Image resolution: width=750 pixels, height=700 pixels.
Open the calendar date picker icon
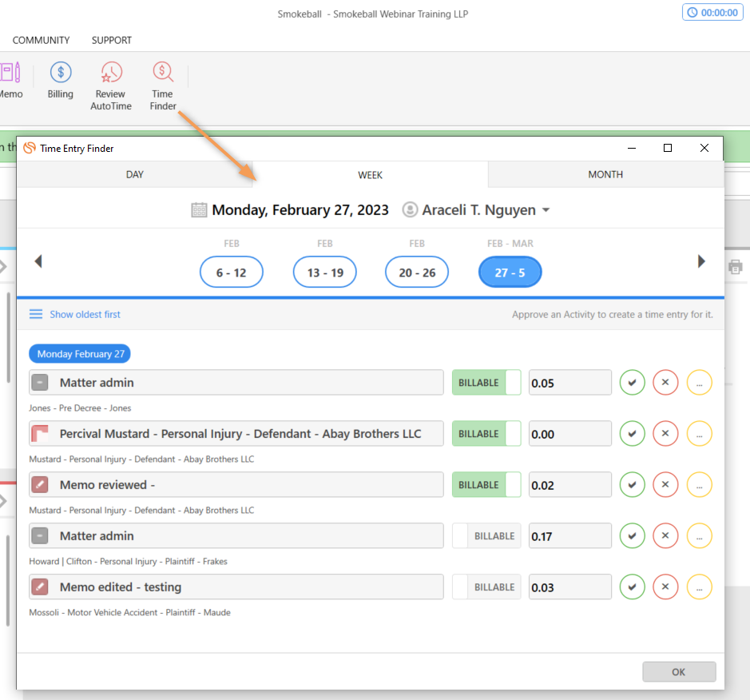[199, 210]
